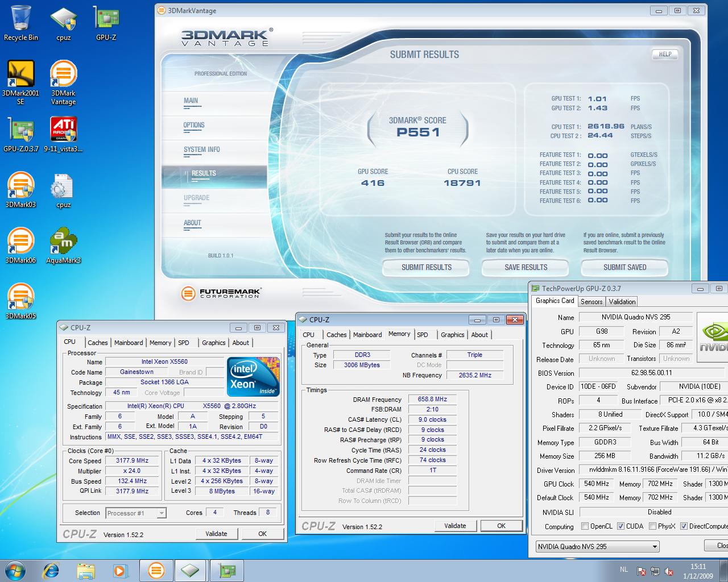Open ABOUT section in 3DMark Vantage
Image resolution: width=728 pixels, height=582 pixels.
[192, 223]
